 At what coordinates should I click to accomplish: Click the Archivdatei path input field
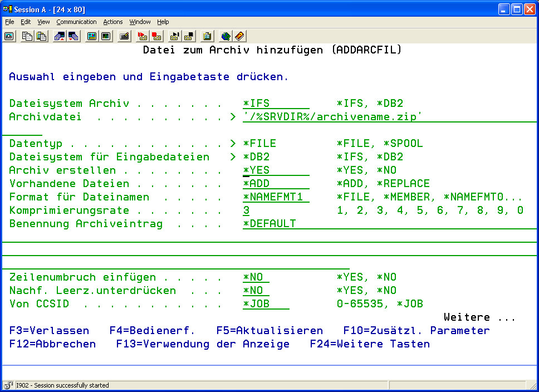[333, 117]
